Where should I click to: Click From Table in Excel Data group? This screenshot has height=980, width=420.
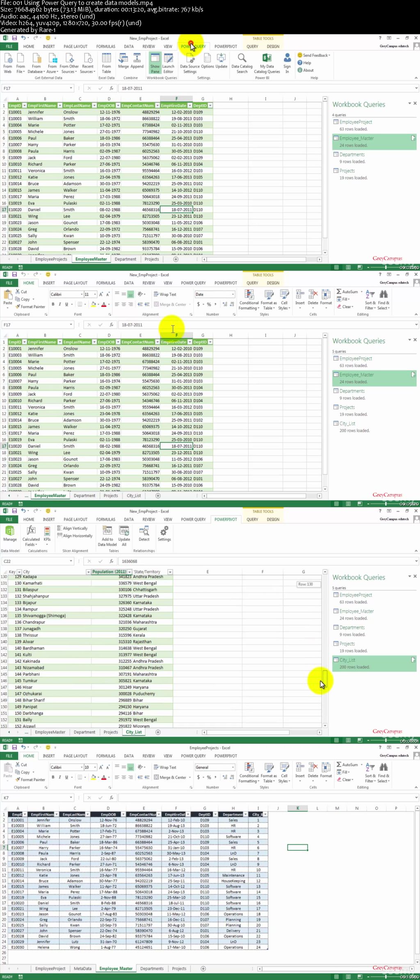click(107, 63)
